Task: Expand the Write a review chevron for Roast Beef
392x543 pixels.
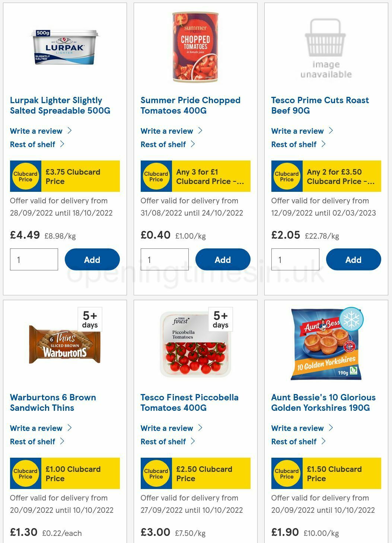Action: [x=331, y=131]
